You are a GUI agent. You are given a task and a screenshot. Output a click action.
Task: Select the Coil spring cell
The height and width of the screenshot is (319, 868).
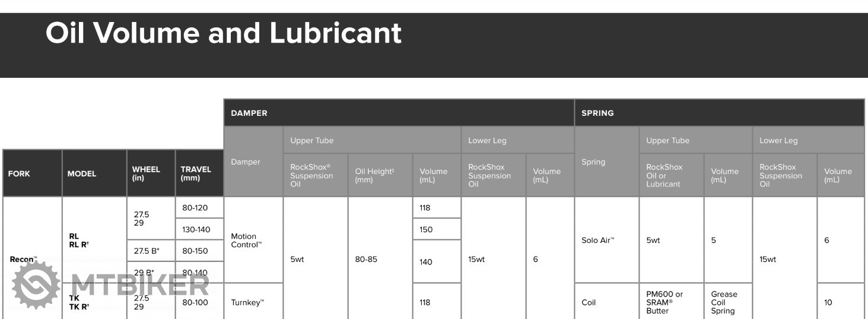coord(589,302)
